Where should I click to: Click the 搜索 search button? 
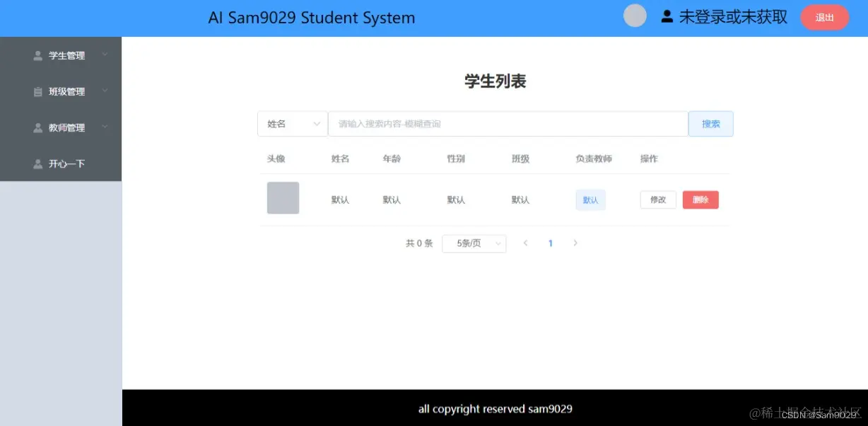710,123
